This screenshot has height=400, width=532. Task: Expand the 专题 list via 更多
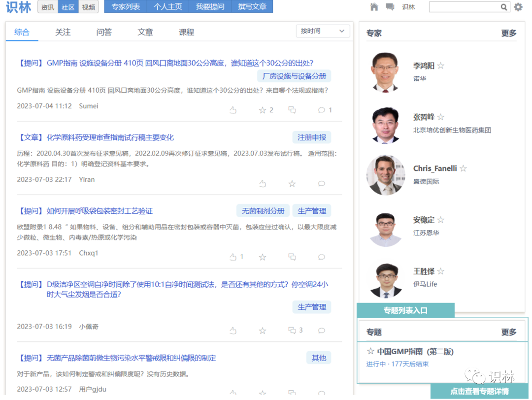click(x=509, y=332)
